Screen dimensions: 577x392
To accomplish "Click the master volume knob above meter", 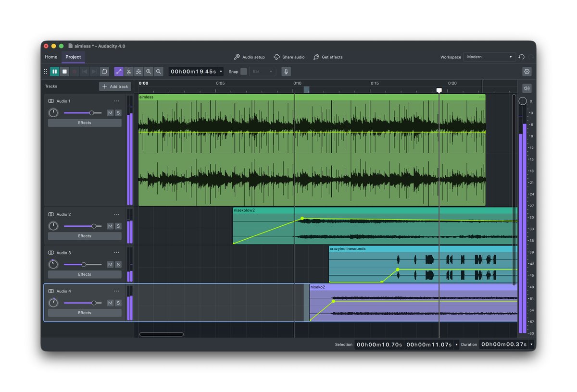I will 523,101.
